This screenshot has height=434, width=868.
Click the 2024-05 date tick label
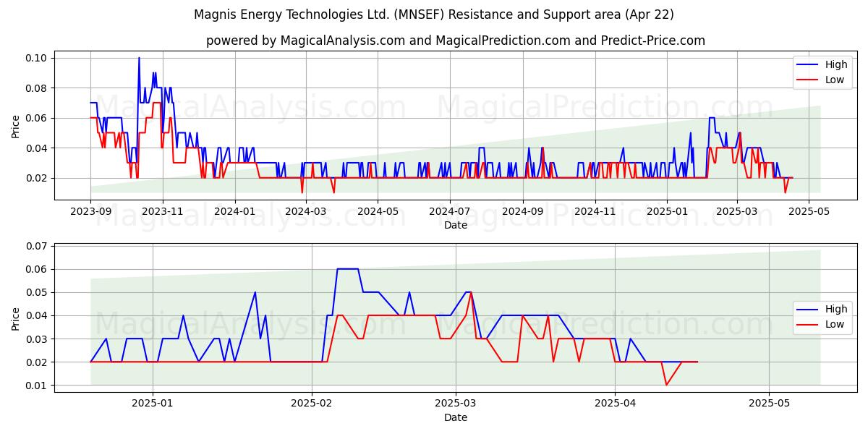[378, 212]
